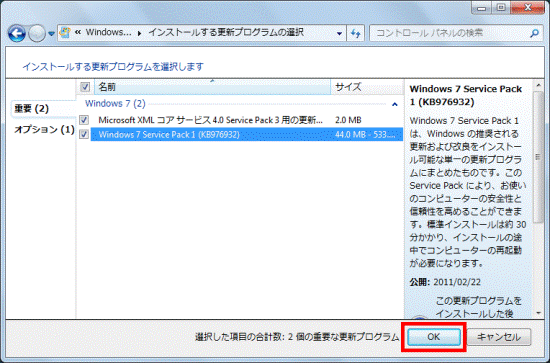The height and width of the screenshot is (363, 550).
Task: Click the details pane scroll down arrow
Action: click(x=538, y=313)
